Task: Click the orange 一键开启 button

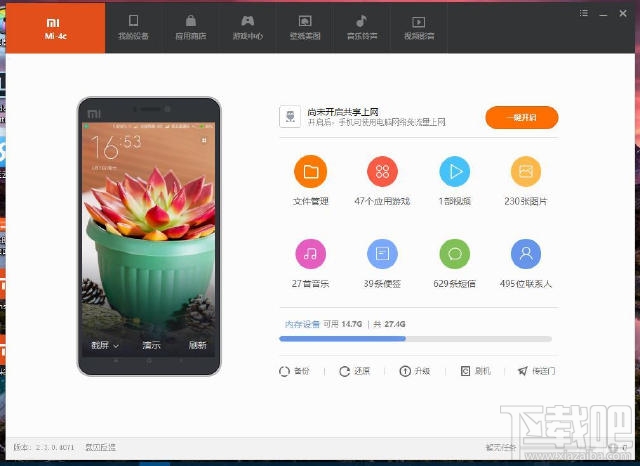Action: (x=522, y=118)
